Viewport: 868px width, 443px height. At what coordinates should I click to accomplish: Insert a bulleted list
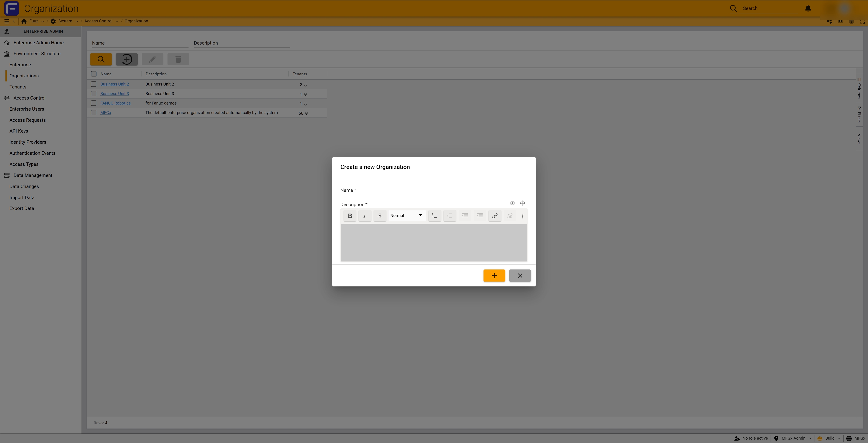(435, 216)
